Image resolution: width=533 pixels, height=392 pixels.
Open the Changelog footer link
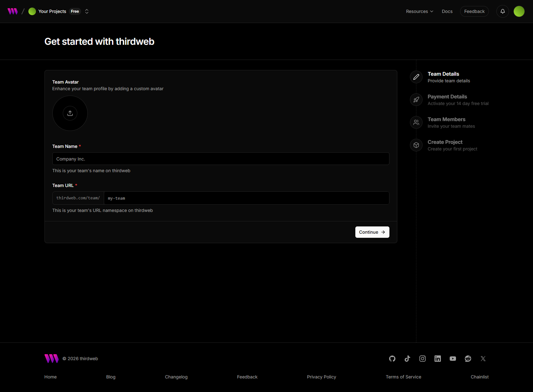click(176, 377)
